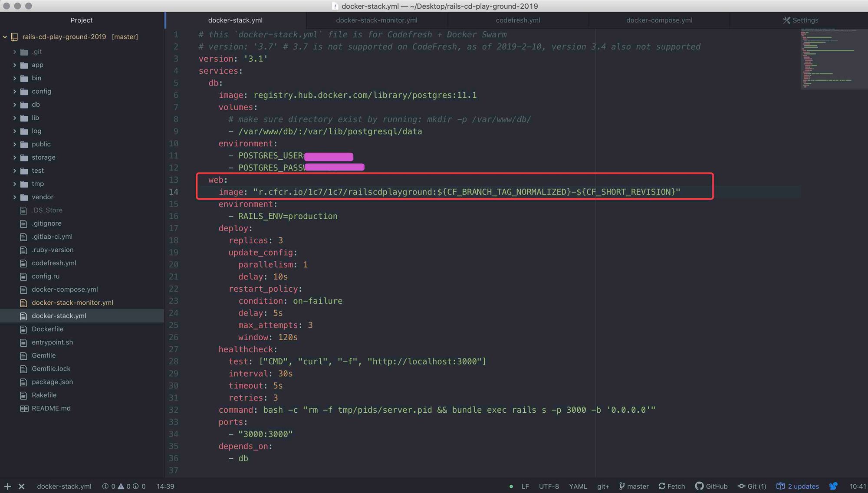Switch to the codefresh.yml tab
Viewport: 868px width, 493px height.
(518, 20)
